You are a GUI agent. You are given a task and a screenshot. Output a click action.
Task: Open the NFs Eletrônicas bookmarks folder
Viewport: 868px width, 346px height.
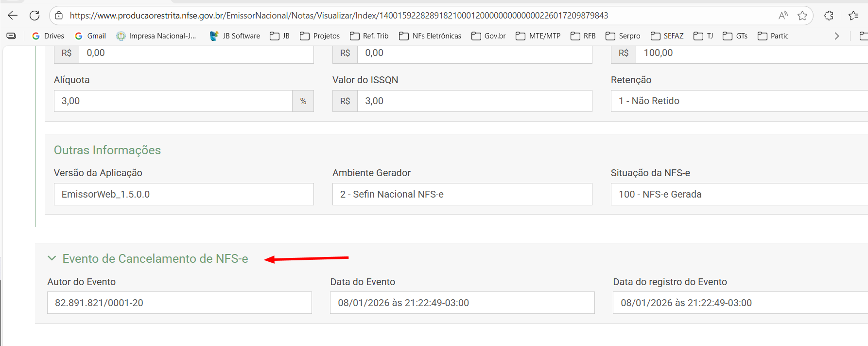[x=430, y=36]
